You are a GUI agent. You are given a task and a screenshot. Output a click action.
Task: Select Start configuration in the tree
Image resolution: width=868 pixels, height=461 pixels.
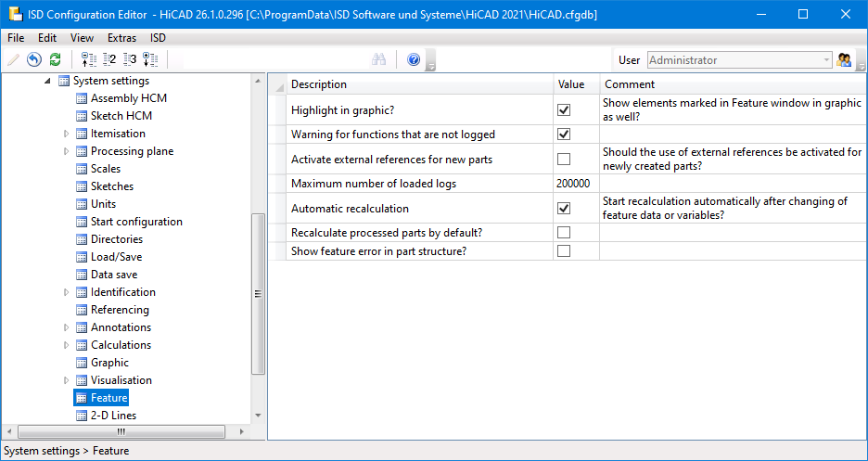[x=136, y=222]
